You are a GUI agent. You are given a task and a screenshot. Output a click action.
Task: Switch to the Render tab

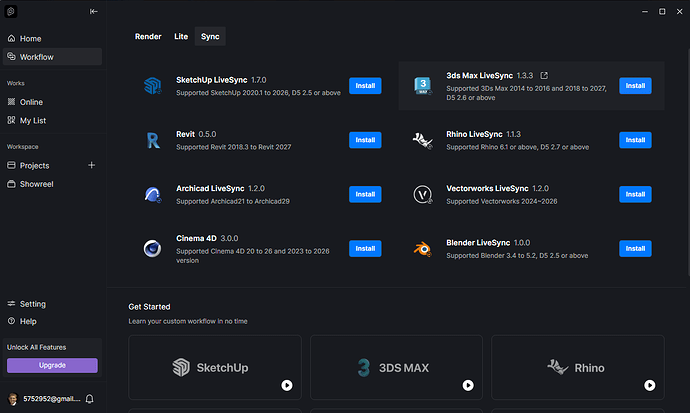coord(148,37)
